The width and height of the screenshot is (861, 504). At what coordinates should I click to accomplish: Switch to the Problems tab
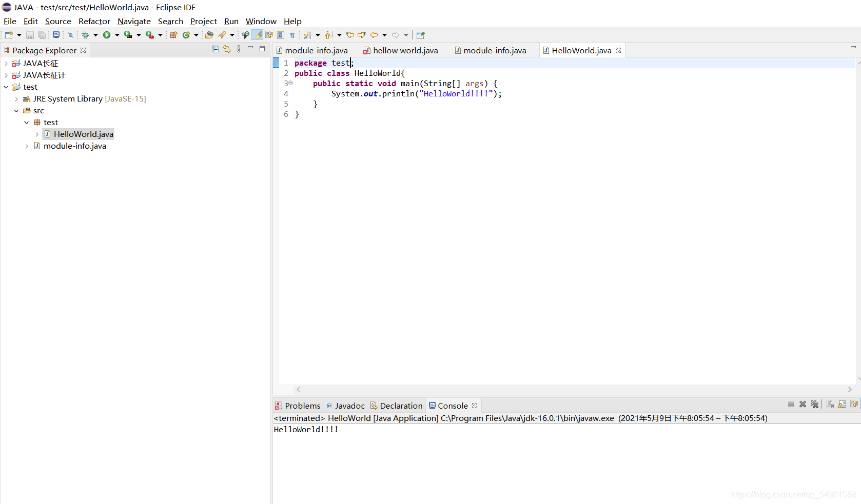(302, 405)
